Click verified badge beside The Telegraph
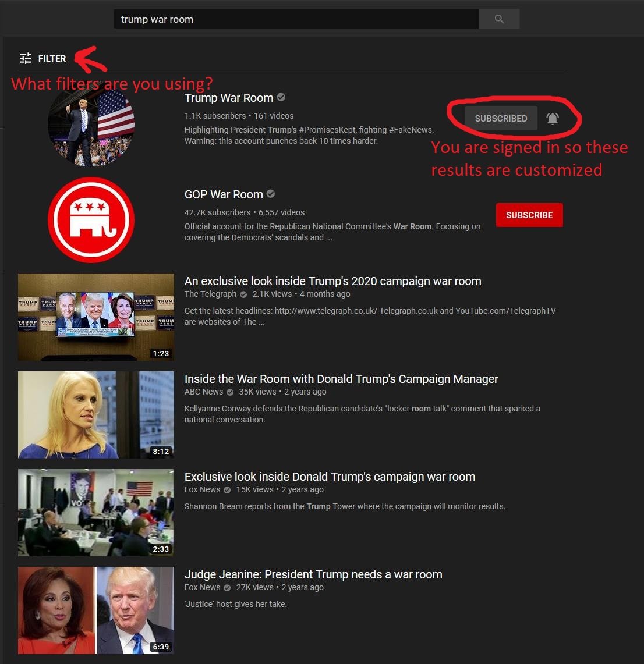This screenshot has height=664, width=644. pos(243,294)
